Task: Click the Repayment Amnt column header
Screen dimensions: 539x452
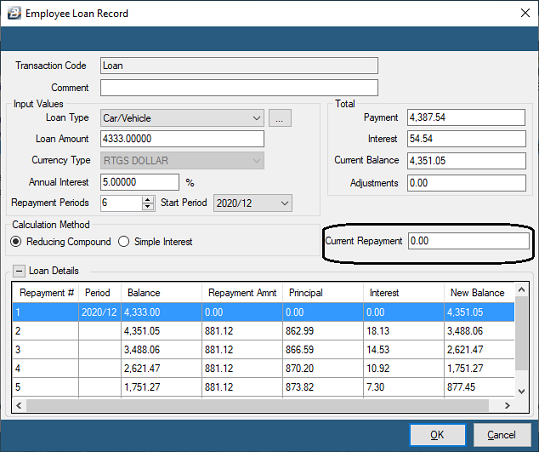Action: click(242, 293)
